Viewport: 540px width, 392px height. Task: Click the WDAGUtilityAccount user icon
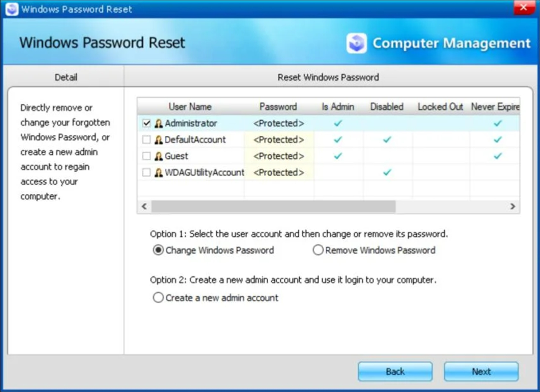pyautogui.click(x=159, y=173)
